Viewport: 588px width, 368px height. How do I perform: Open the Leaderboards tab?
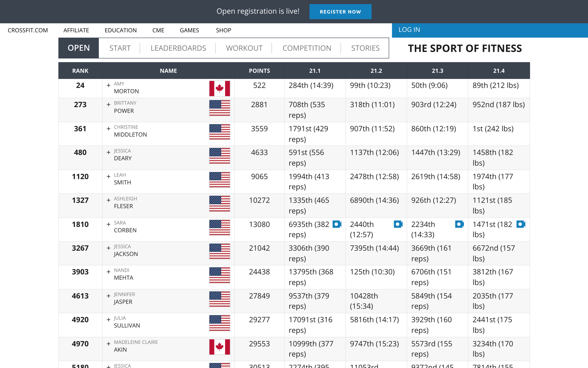[178, 48]
